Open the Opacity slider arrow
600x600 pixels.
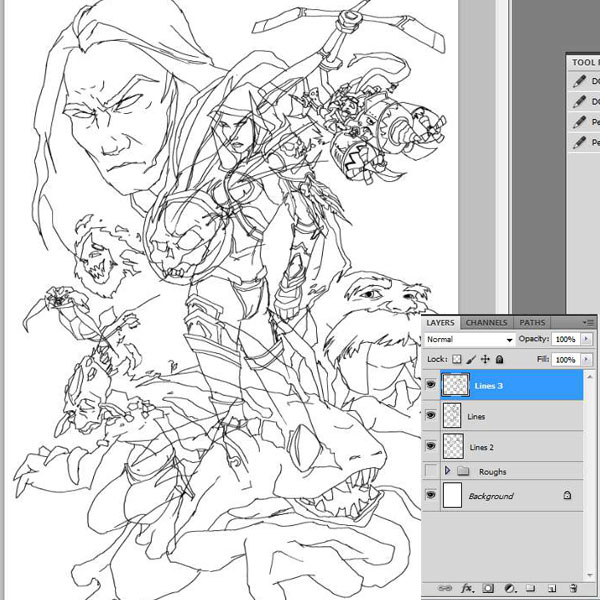pos(586,339)
